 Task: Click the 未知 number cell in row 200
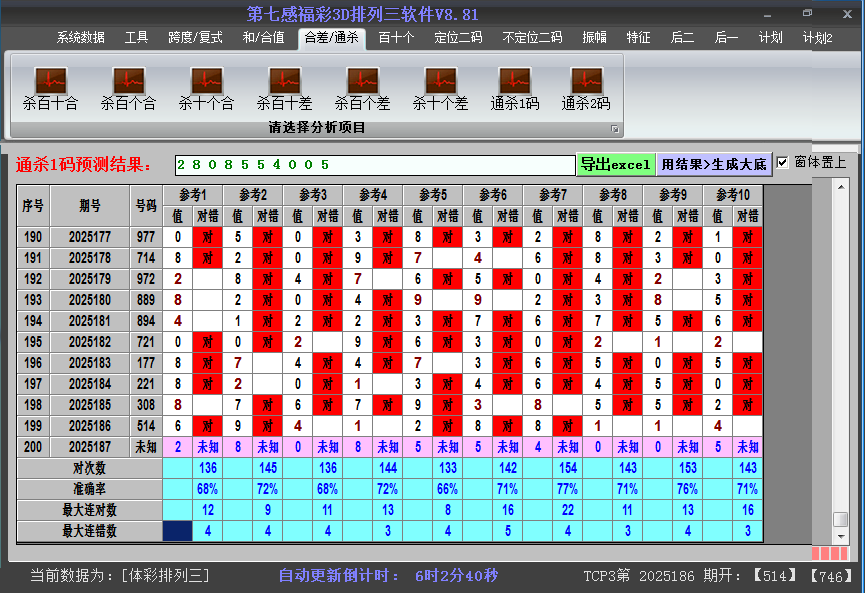pyautogui.click(x=146, y=447)
